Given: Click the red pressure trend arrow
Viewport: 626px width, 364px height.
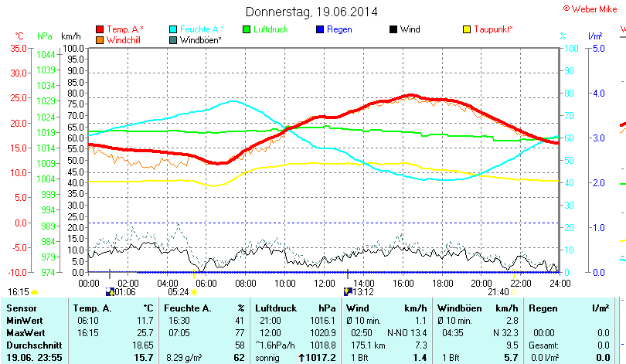Looking at the screenshot, I should (301, 359).
